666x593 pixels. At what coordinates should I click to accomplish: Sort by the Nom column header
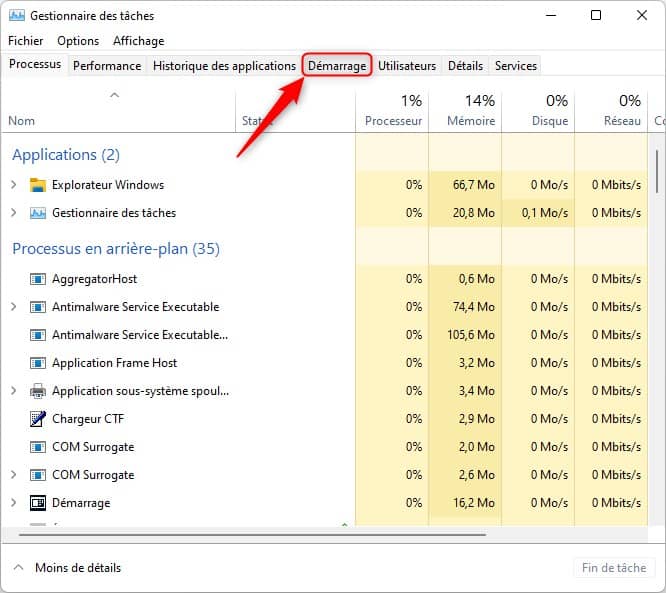tap(118, 111)
